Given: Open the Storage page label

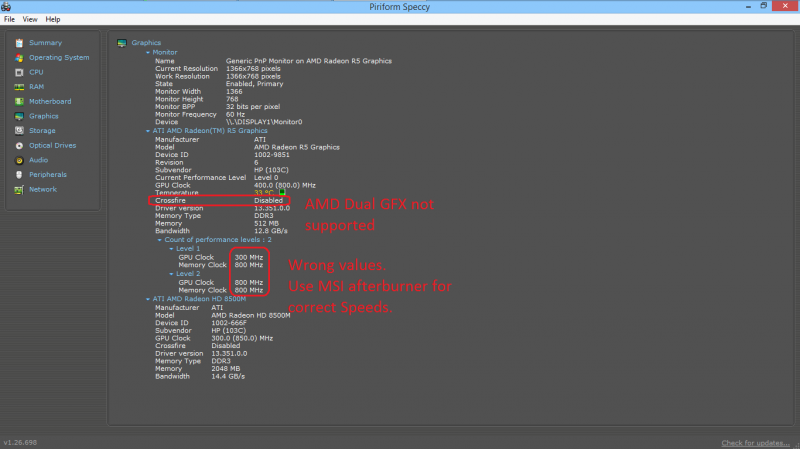Looking at the screenshot, I should click(42, 131).
